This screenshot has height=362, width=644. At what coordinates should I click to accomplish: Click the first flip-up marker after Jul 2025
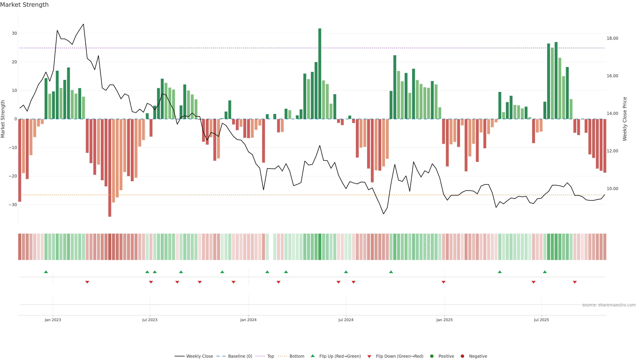(x=545, y=272)
